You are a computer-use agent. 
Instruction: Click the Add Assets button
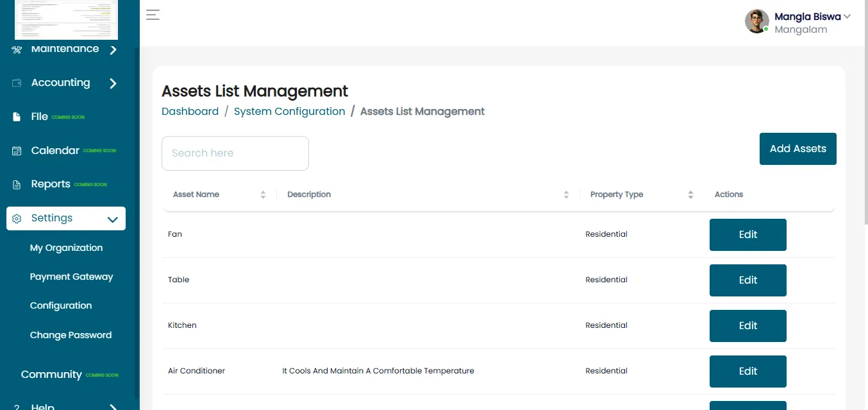coord(798,149)
